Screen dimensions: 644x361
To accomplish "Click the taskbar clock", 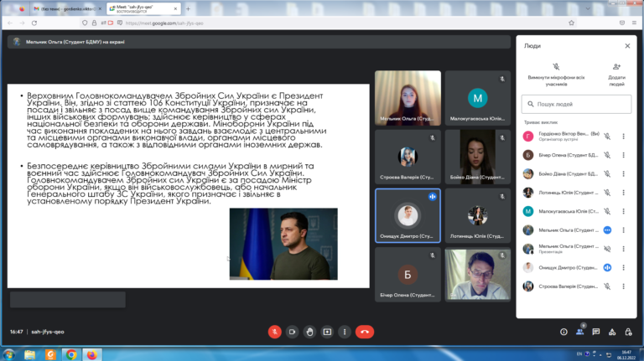I will click(x=626, y=355).
